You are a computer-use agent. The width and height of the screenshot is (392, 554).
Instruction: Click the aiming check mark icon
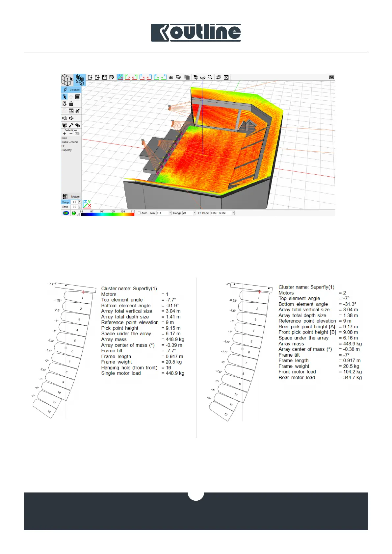point(78,111)
